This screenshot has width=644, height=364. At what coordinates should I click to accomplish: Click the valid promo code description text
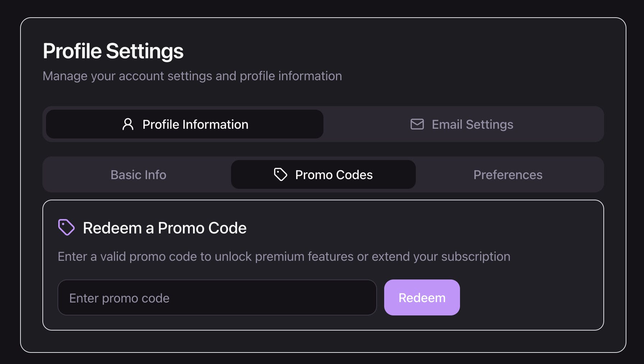[284, 256]
